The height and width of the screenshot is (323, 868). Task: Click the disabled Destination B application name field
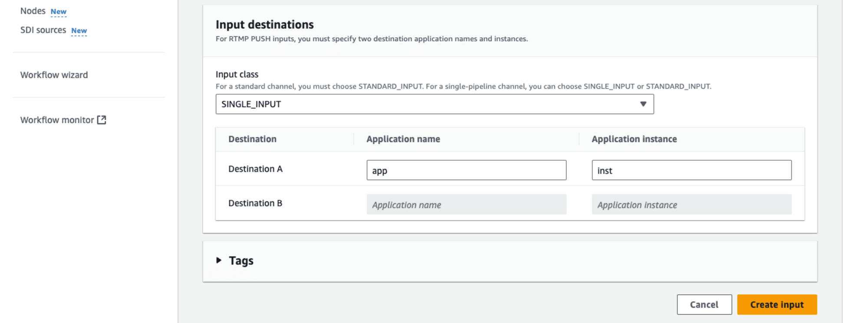coord(466,204)
